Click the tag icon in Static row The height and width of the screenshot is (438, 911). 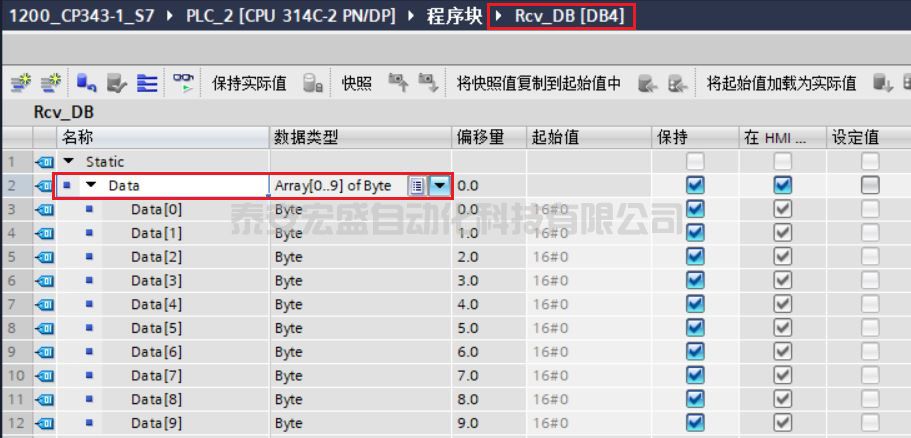coord(45,162)
